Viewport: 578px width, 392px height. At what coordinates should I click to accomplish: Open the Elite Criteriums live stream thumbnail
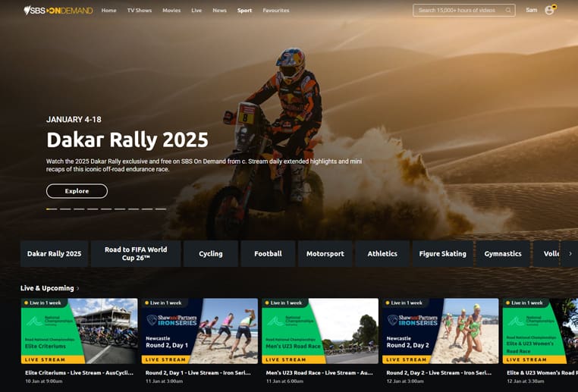79,331
